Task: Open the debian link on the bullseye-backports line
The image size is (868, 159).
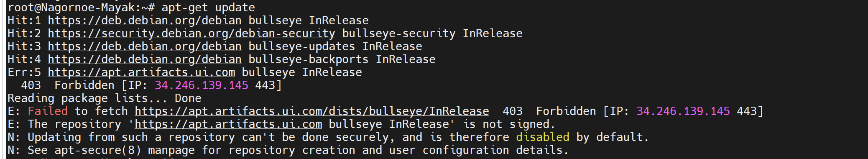Action: coord(145,59)
